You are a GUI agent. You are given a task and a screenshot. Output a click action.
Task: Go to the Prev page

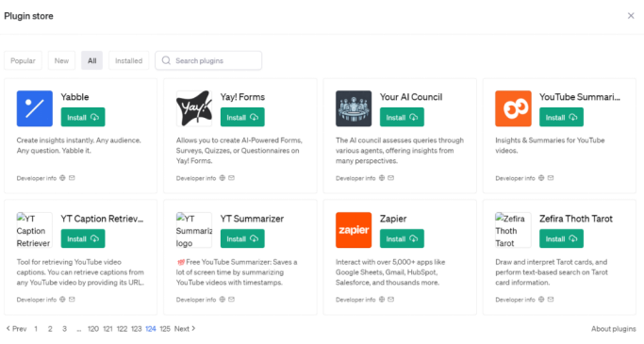(x=16, y=328)
